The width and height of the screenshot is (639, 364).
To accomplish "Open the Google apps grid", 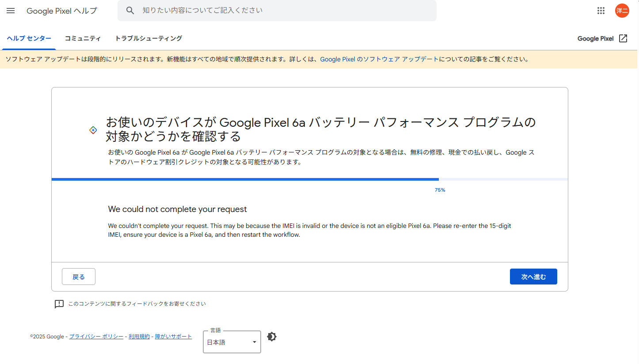I will (601, 11).
